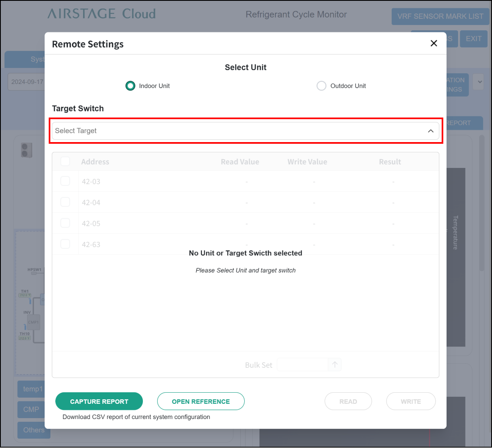Image resolution: width=492 pixels, height=448 pixels.
Task: Click the WRITE button
Action: click(411, 401)
